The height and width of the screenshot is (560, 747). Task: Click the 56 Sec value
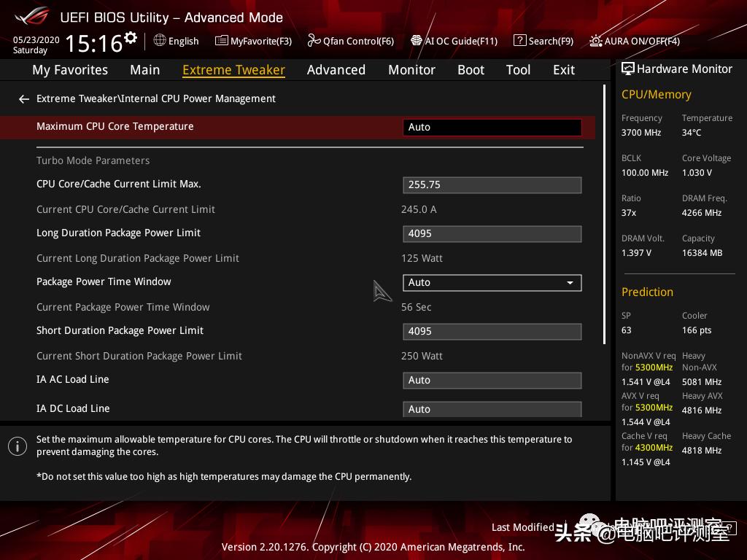point(416,307)
